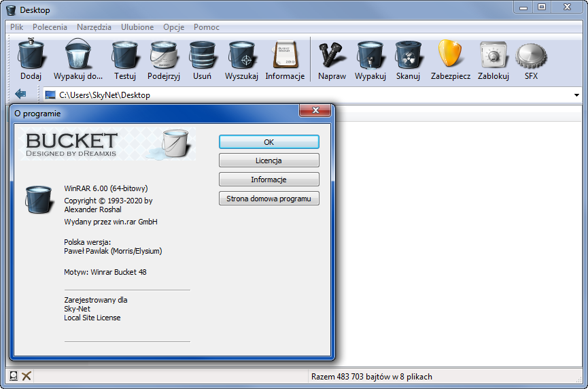
Task: Minimize the Desktop window
Action: (x=523, y=7)
